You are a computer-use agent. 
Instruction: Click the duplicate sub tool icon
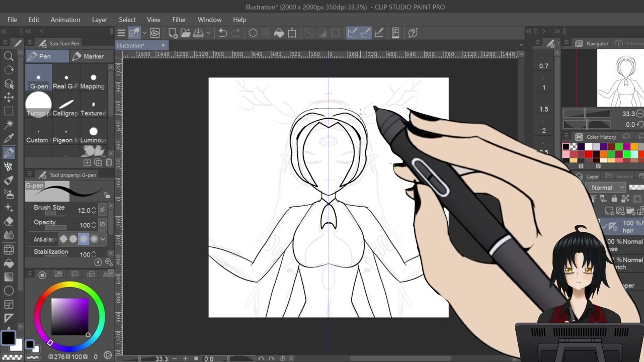tap(98, 163)
